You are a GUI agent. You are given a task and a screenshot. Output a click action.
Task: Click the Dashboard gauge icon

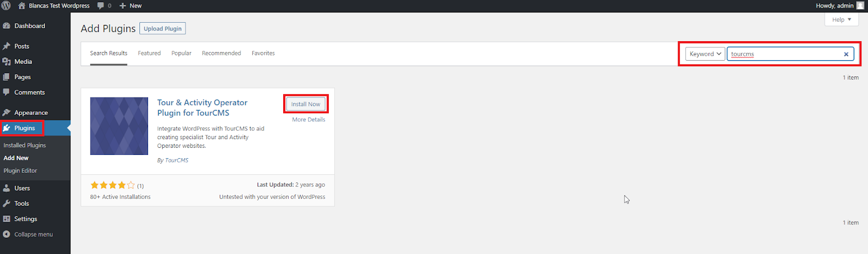point(7,26)
